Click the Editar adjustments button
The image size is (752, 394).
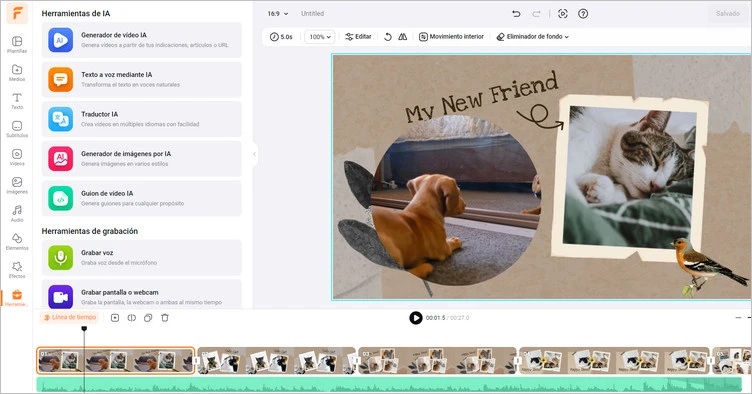tap(358, 36)
